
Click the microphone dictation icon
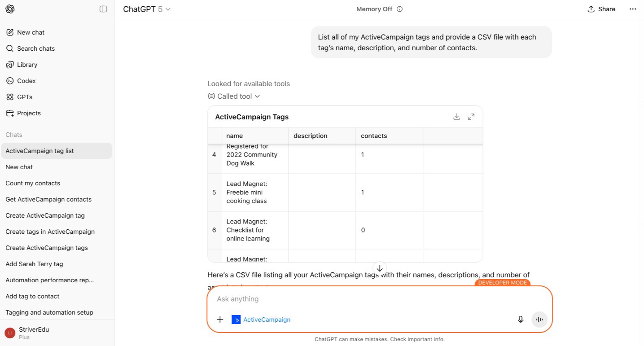point(521,320)
